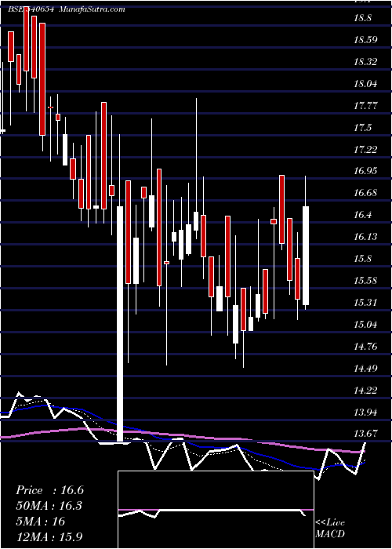Select the 14.22 price axis label
Image resolution: width=392 pixels, height=549 pixels.
point(365,391)
